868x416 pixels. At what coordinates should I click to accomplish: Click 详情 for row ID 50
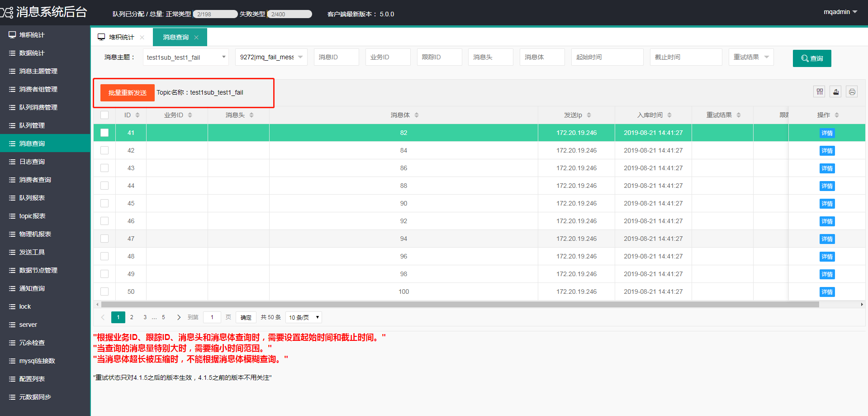point(827,292)
